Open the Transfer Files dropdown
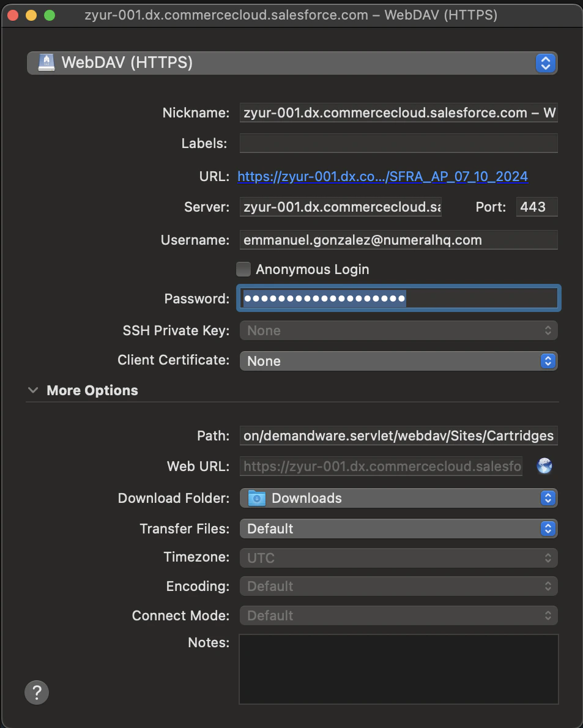The height and width of the screenshot is (728, 583). coord(398,529)
